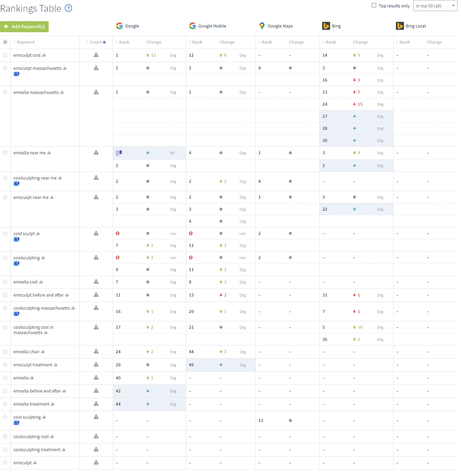461x476 pixels.
Task: Star the emsculpt cost keyword
Action: point(5,55)
